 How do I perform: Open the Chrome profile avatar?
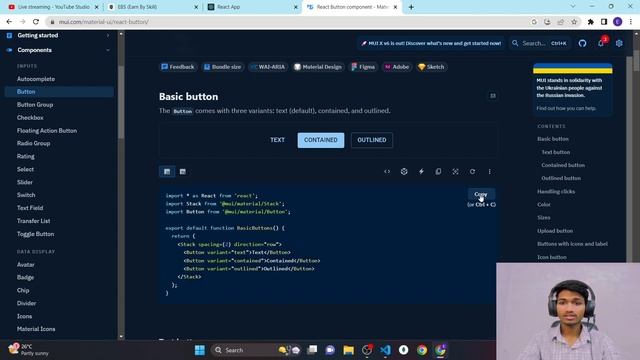coord(618,22)
